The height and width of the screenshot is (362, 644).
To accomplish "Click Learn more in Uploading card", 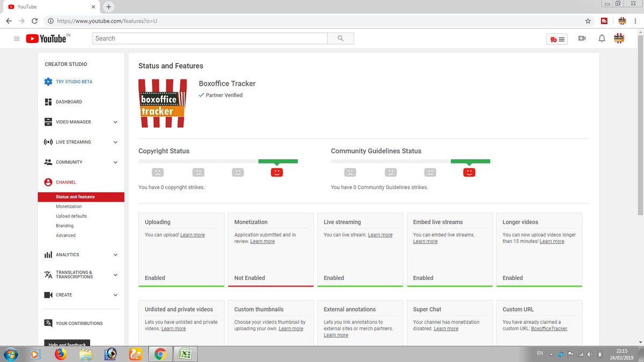I will click(x=193, y=235).
